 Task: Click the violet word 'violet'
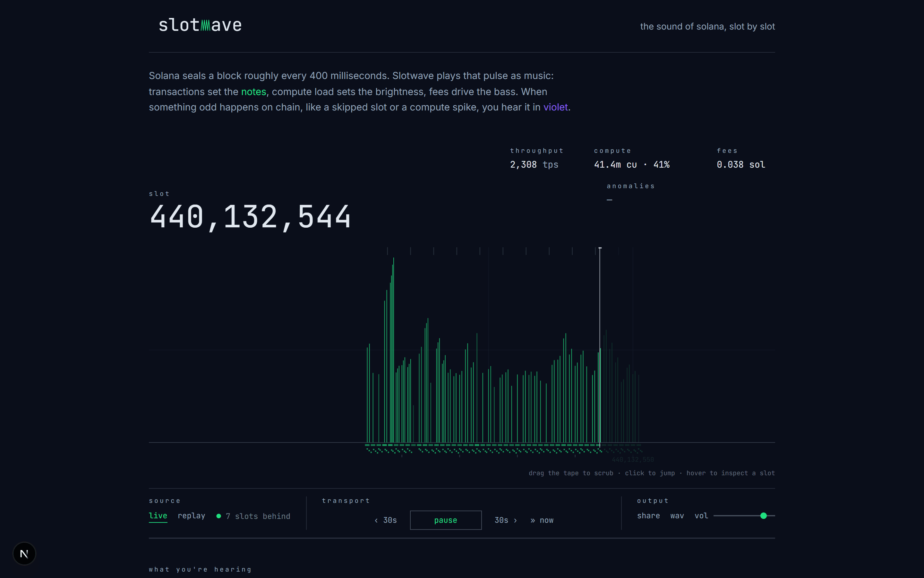pyautogui.click(x=556, y=107)
